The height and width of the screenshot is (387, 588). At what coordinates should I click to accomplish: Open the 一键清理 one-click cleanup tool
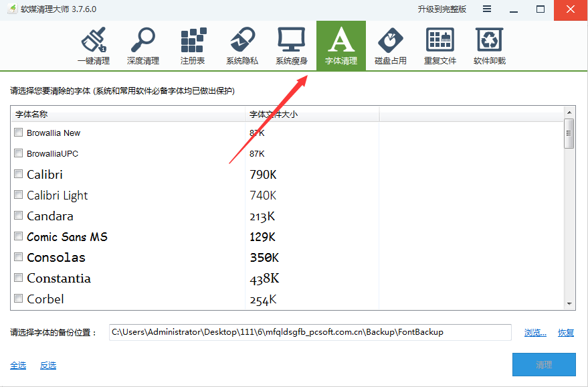click(94, 46)
